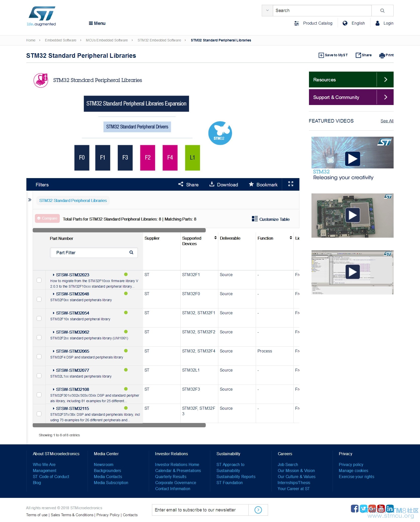Click the search magnifier button in header
Image resolution: width=420 pixels, height=522 pixels.
[382, 11]
